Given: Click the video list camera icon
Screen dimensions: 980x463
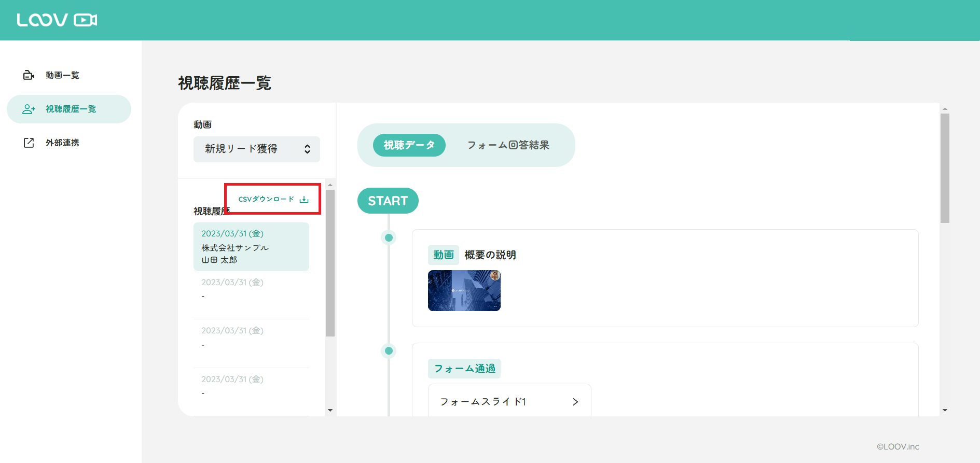Looking at the screenshot, I should (29, 75).
